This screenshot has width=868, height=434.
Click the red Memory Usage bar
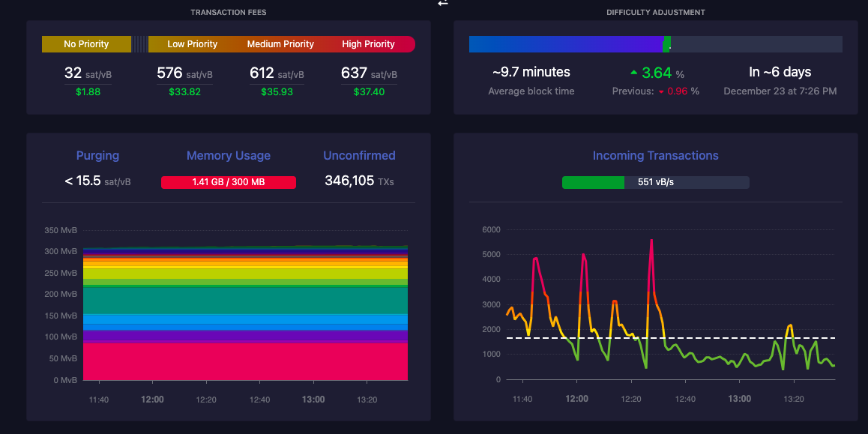(x=229, y=182)
